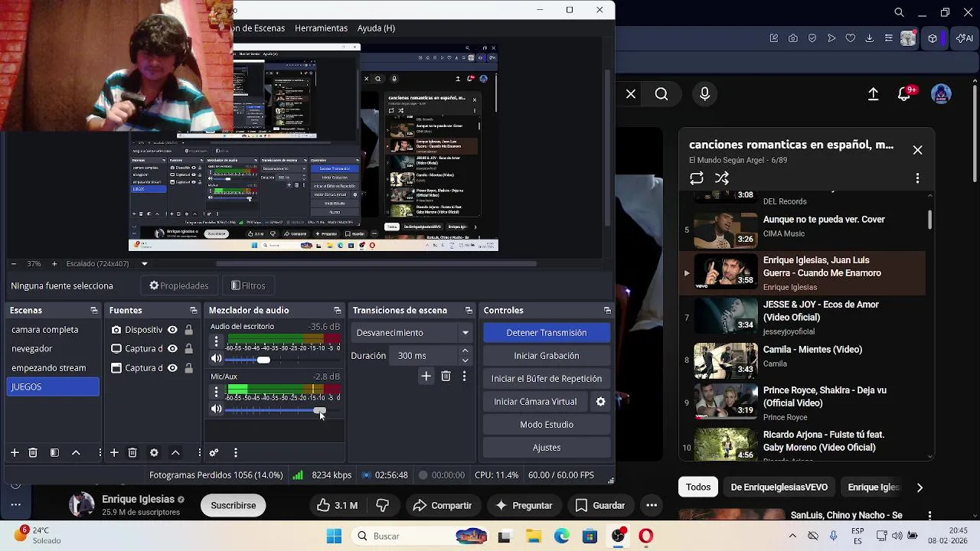Toggle loop playlist in YouTube panel
The height and width of the screenshot is (551, 980).
point(697,178)
